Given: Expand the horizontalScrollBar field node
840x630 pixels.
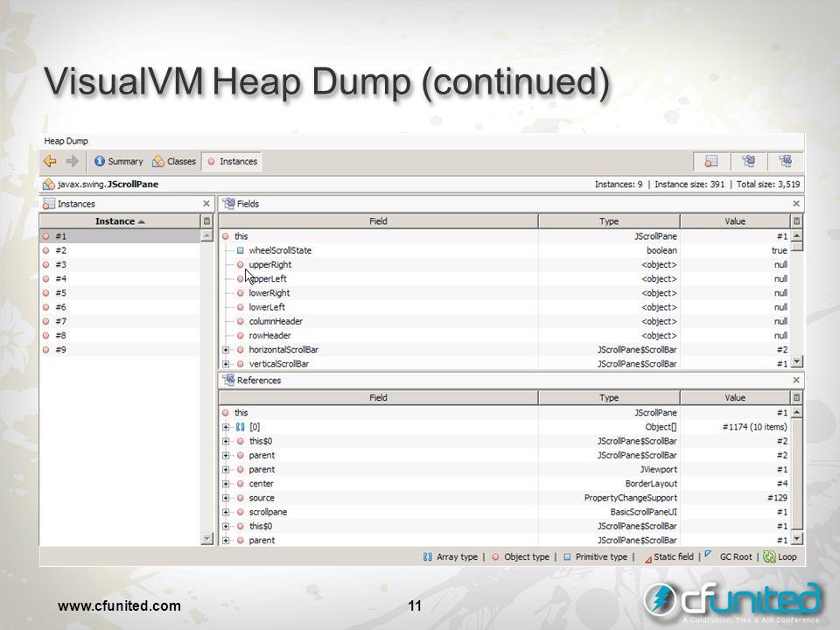Looking at the screenshot, I should point(226,350).
